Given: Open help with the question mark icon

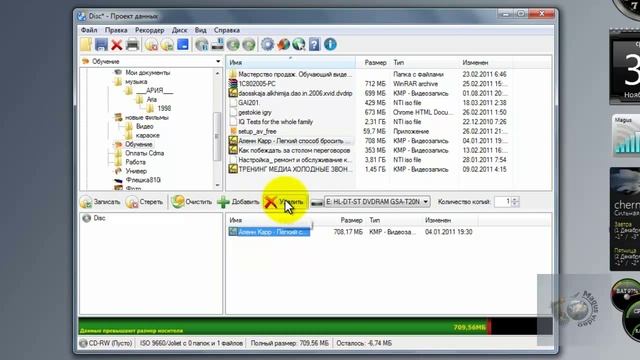Looking at the screenshot, I should [314, 44].
